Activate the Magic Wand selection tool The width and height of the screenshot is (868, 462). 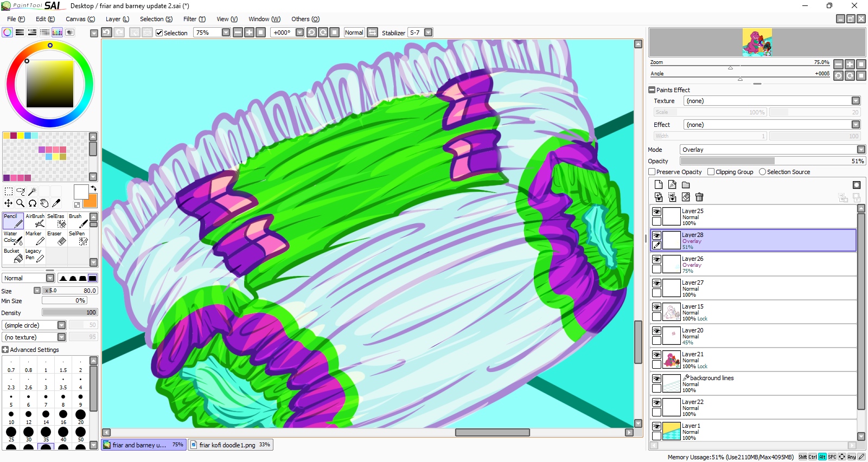pyautogui.click(x=33, y=191)
